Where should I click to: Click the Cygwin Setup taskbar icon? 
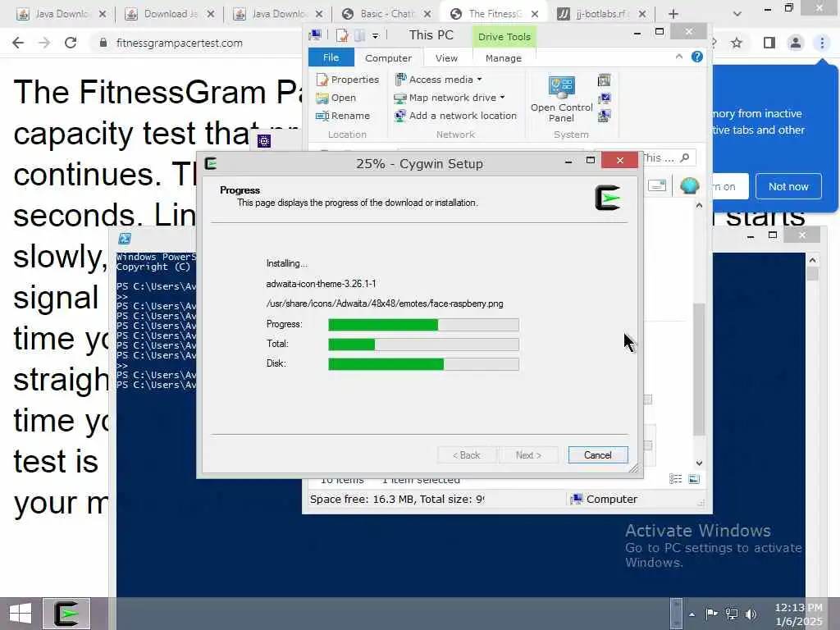[66, 614]
